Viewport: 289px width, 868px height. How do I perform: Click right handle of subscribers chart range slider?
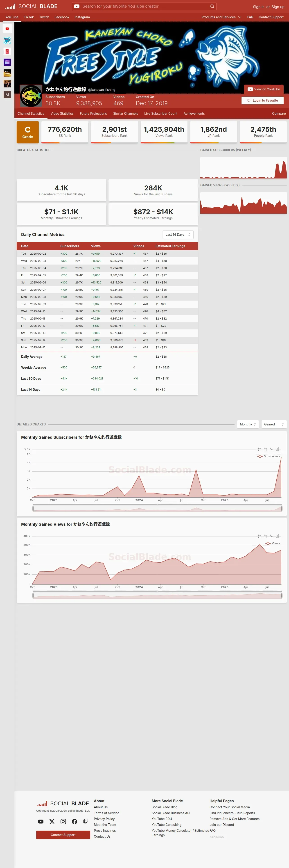point(282,508)
